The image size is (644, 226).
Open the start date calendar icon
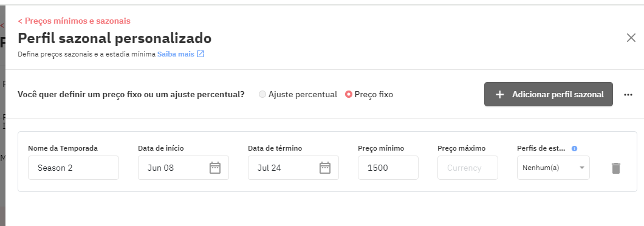tap(215, 168)
